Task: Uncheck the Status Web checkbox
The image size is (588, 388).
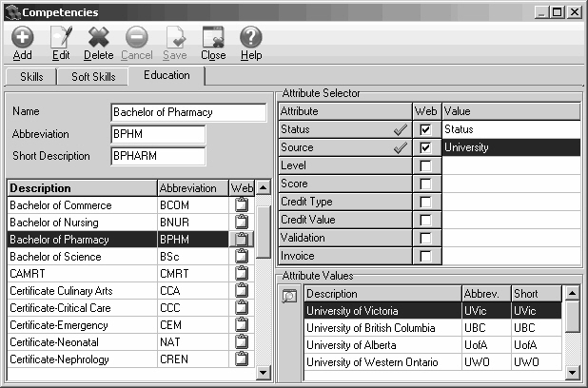Action: click(x=425, y=129)
